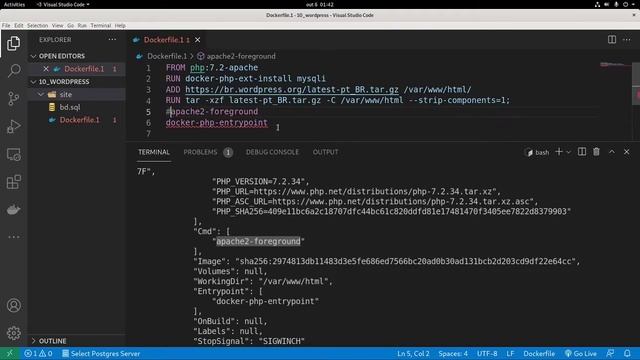
Task: Change end of line sequence LF
Action: [x=510, y=353]
